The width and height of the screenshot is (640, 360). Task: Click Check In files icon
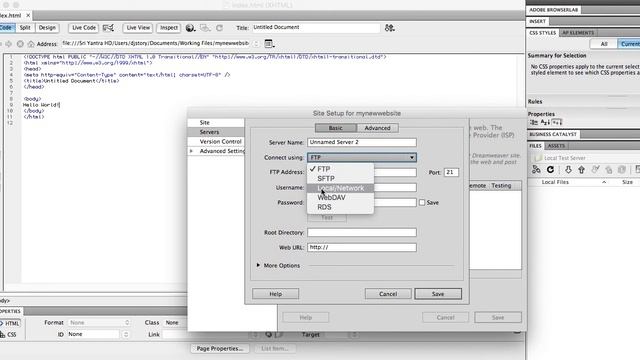tap(609, 169)
